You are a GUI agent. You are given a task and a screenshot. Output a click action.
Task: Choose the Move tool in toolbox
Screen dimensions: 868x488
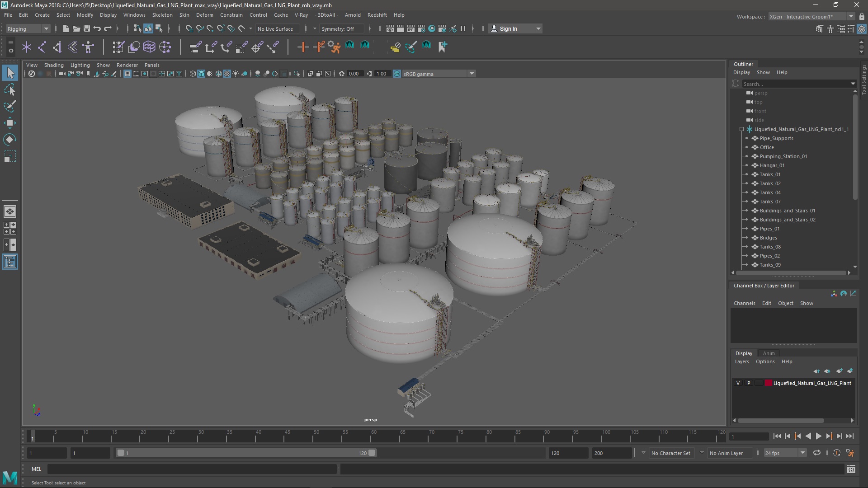10,123
